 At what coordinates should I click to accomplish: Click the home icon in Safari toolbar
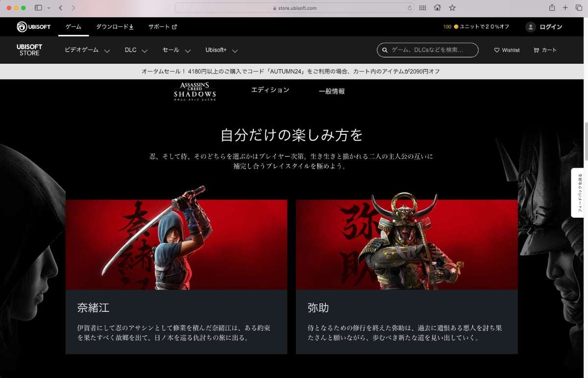437,8
